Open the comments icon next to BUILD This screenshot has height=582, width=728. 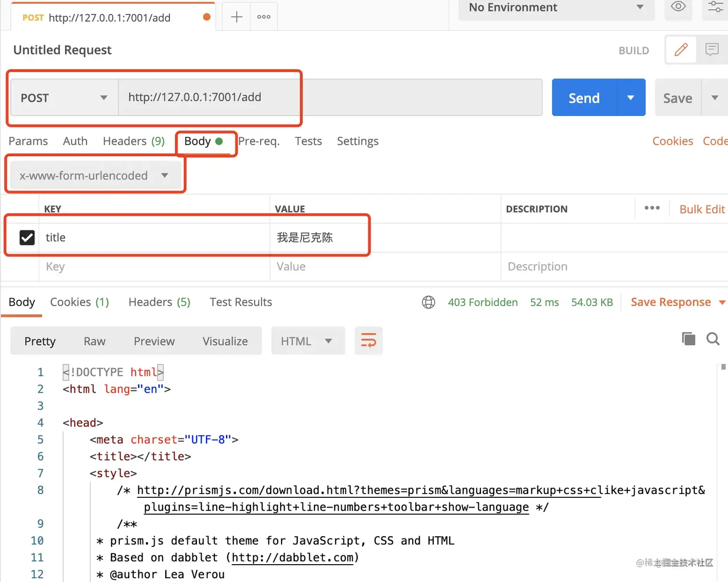[712, 50]
